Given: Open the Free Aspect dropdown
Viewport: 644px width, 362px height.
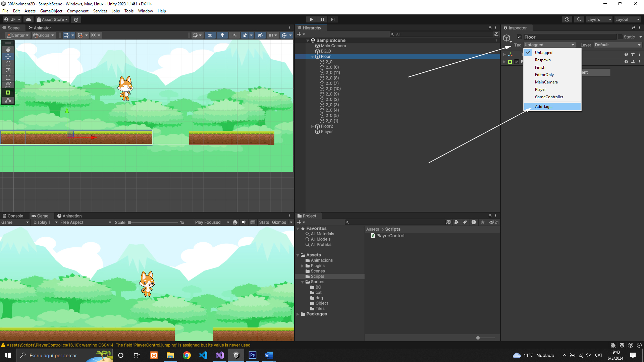Looking at the screenshot, I should 86,222.
